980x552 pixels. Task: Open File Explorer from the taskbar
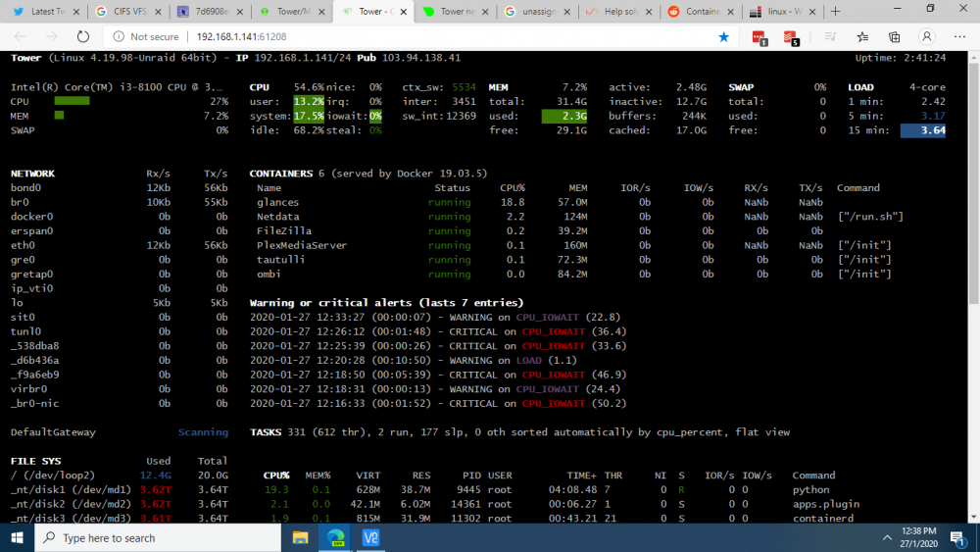tap(300, 537)
